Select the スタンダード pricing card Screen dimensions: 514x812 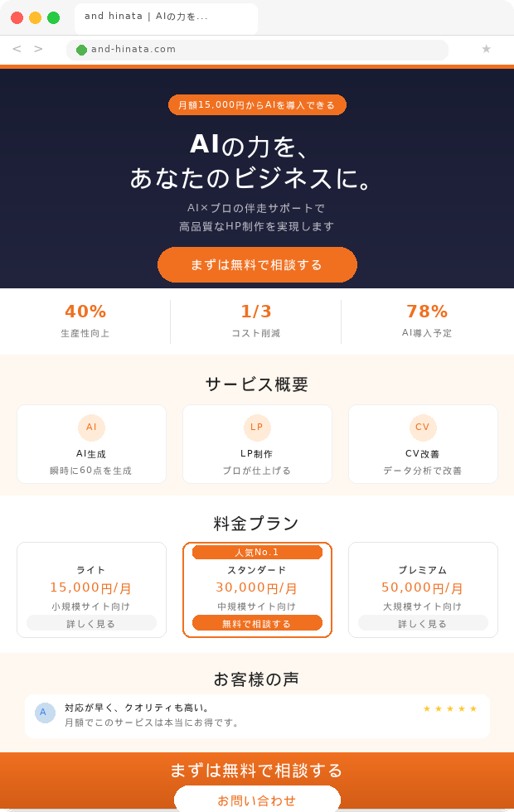pos(257,588)
